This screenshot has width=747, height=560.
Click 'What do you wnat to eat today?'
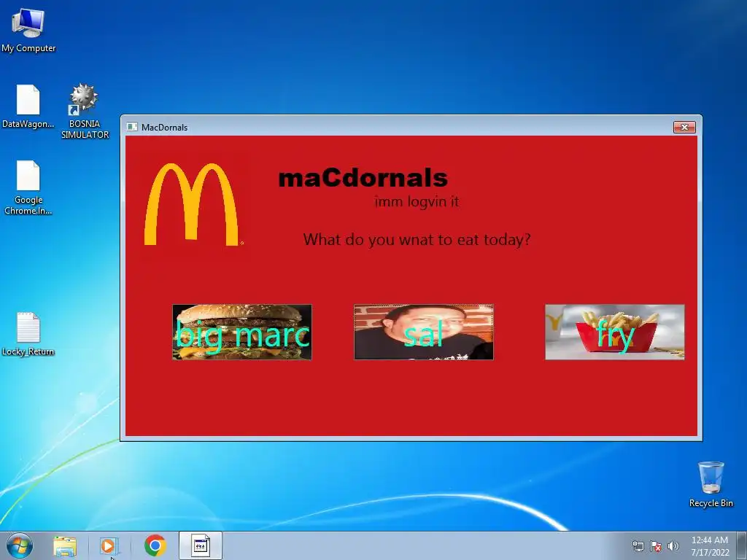pyautogui.click(x=417, y=239)
